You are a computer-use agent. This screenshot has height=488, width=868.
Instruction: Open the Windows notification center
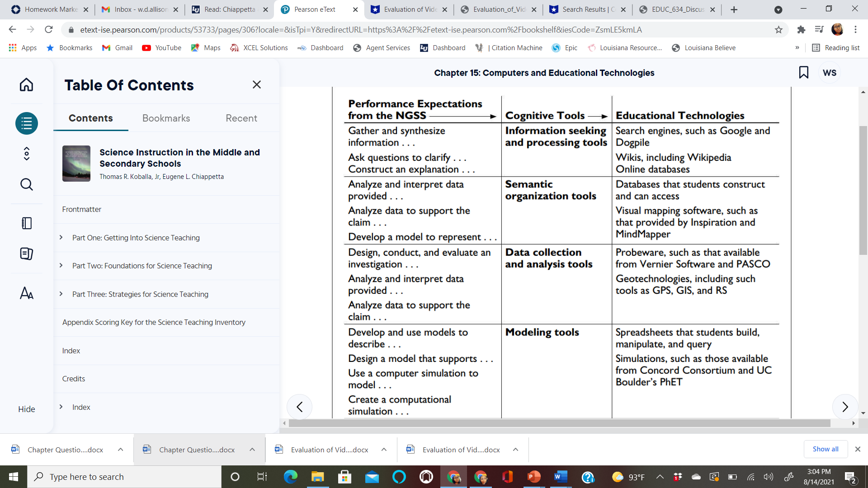pos(850,477)
